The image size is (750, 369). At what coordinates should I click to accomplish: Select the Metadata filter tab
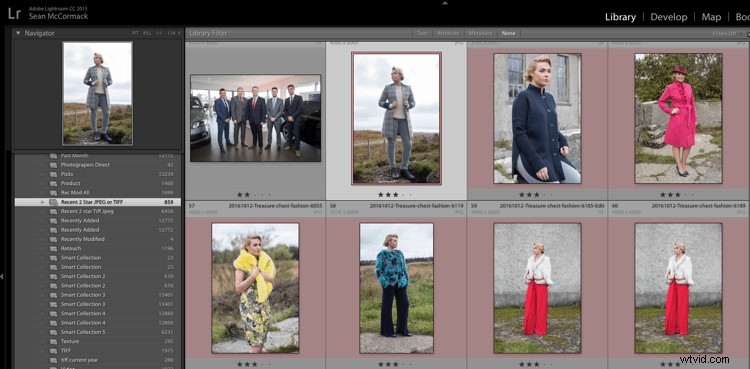pos(480,34)
